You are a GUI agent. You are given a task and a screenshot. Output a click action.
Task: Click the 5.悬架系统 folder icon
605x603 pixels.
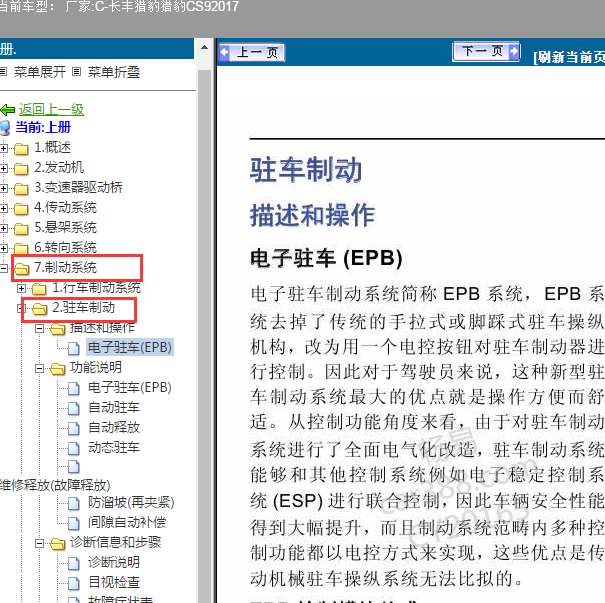(21, 229)
